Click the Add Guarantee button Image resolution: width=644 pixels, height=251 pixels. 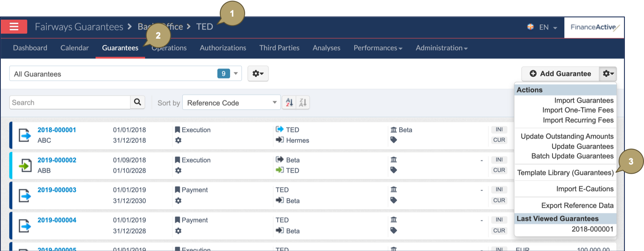[x=560, y=74]
